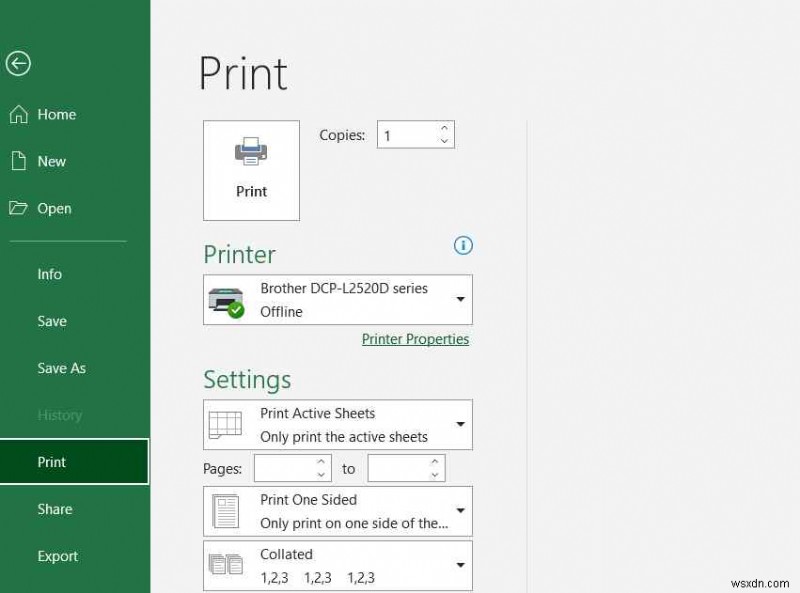Open the Brother DCP-L2520D printer dropdown
The height and width of the screenshot is (593, 800).
[460, 299]
